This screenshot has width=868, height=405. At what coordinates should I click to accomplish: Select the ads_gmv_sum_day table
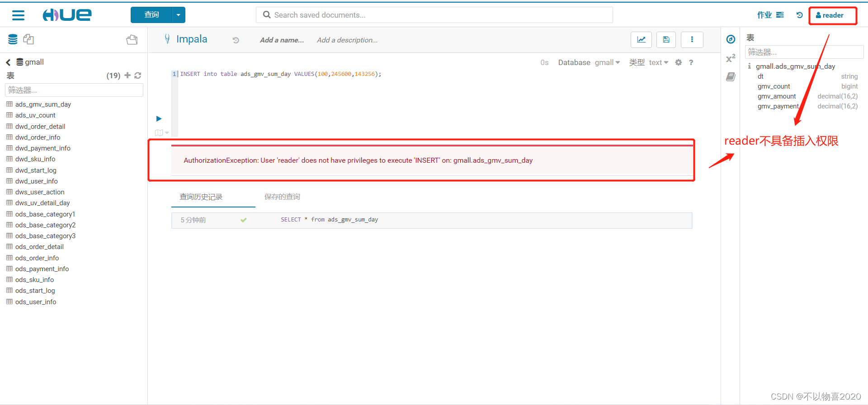coord(43,104)
